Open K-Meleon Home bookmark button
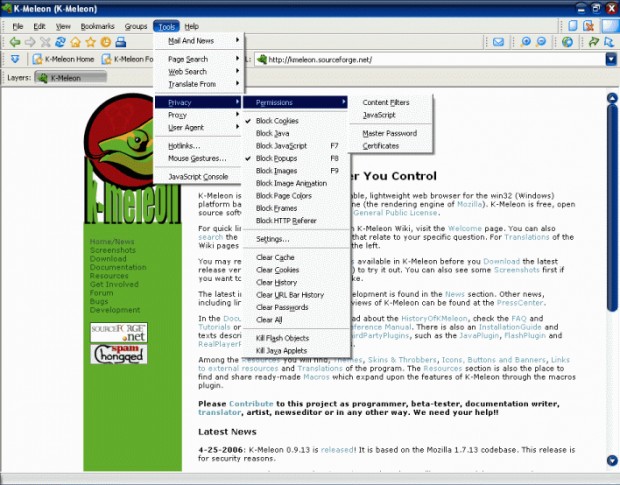Viewport: 620px width, 485px height. coord(64,59)
